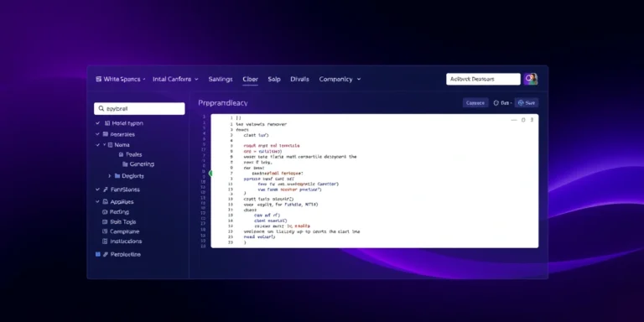Screen dimensions: 644x322
Task: Toggle the checkmark beside FanrSlonss
Action: [x=97, y=190]
